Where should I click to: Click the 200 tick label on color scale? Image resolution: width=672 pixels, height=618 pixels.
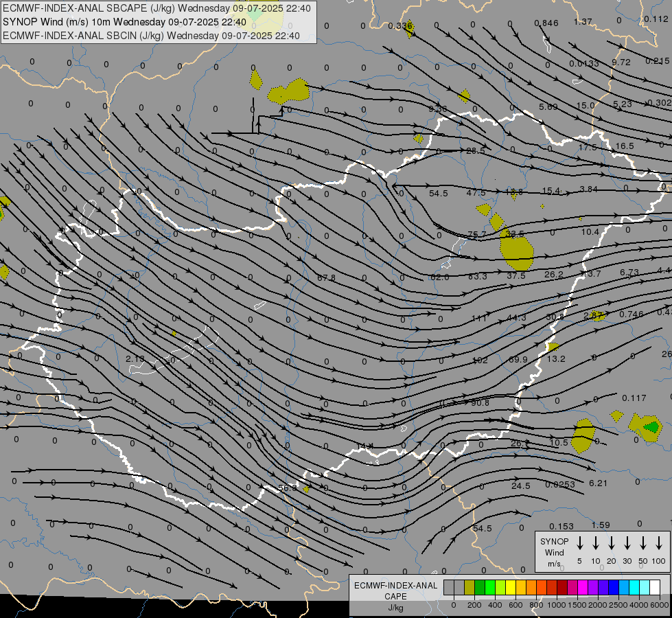(x=474, y=605)
